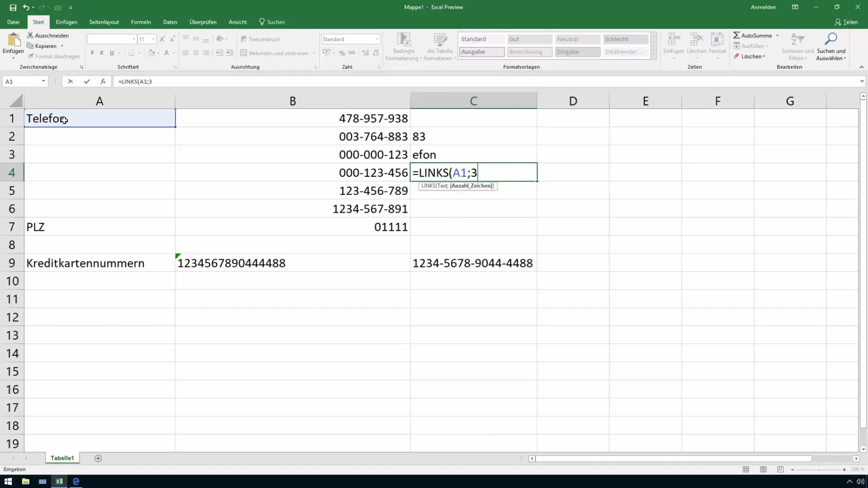Viewport: 868px width, 488px height.
Task: Open Verbinden und zentrieren dropdown arrow
Action: coord(314,53)
